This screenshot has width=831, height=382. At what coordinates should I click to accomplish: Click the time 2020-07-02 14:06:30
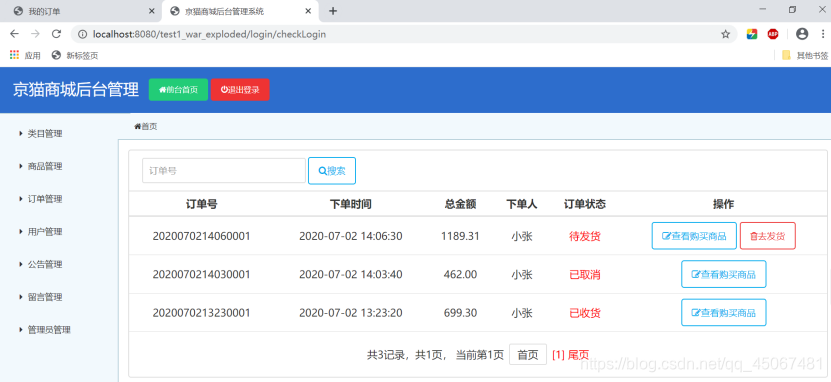click(351, 236)
